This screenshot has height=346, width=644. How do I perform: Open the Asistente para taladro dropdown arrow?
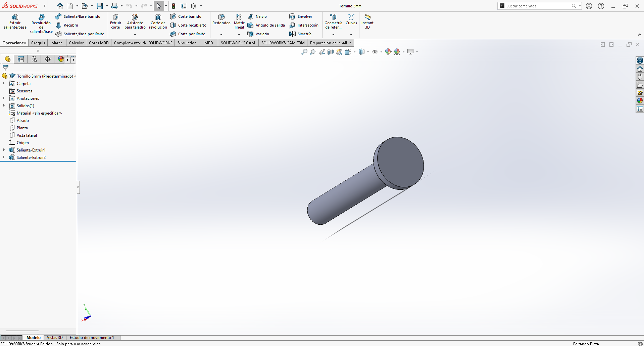[x=135, y=35]
